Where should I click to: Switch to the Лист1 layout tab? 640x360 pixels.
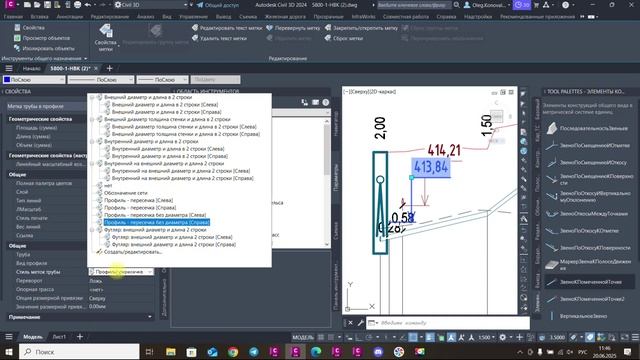(59, 337)
